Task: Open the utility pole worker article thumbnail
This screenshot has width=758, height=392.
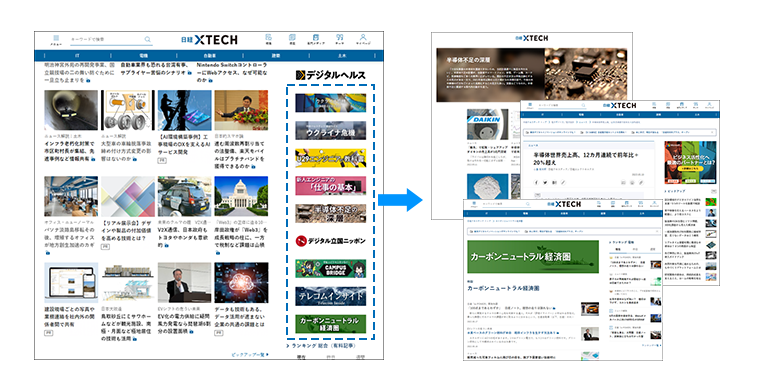Action: click(185, 110)
